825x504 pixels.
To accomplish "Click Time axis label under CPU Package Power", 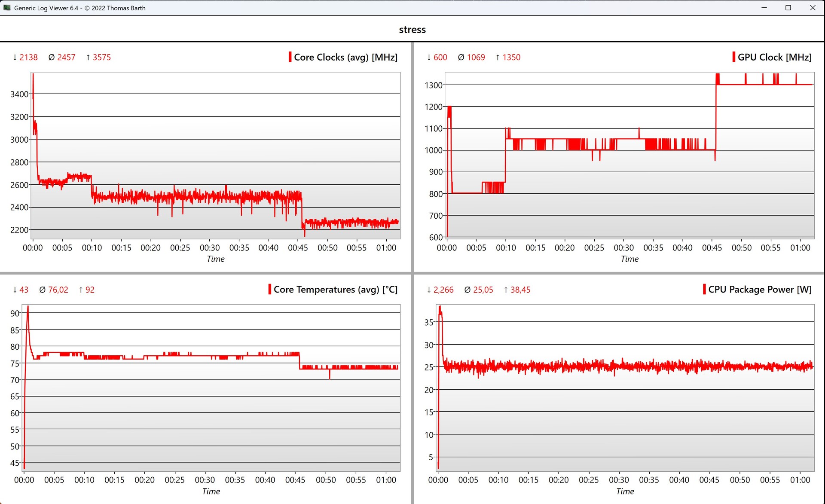I will click(625, 491).
